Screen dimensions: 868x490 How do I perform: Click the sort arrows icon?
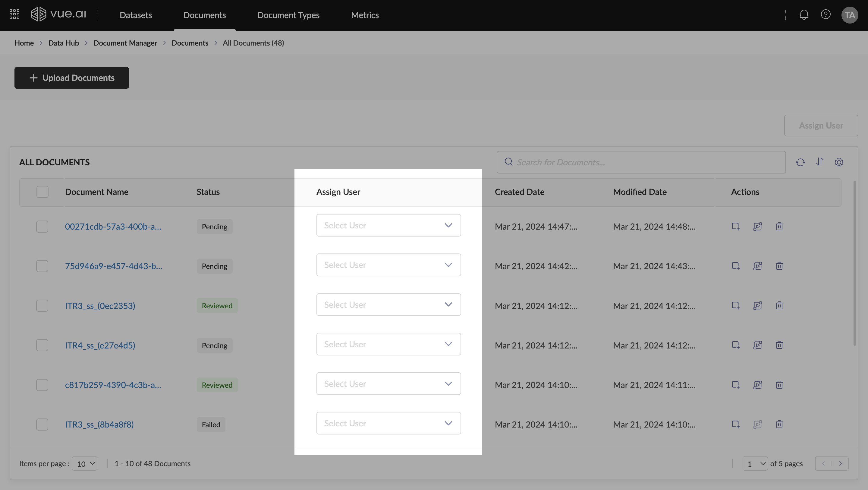(x=819, y=162)
